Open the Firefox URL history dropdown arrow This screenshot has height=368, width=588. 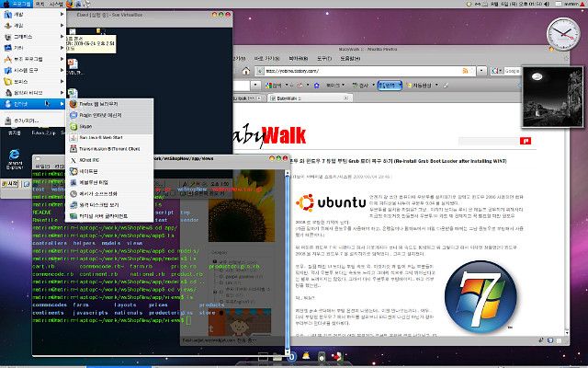(x=481, y=71)
